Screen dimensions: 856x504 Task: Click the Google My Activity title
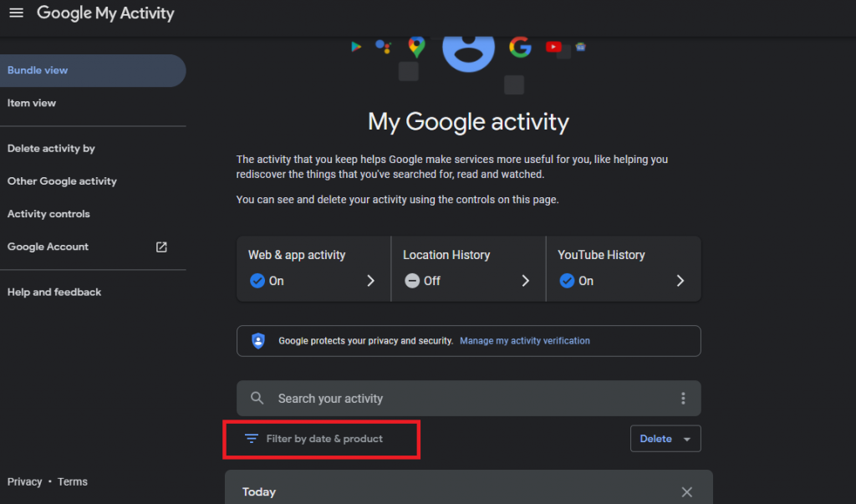[105, 13]
